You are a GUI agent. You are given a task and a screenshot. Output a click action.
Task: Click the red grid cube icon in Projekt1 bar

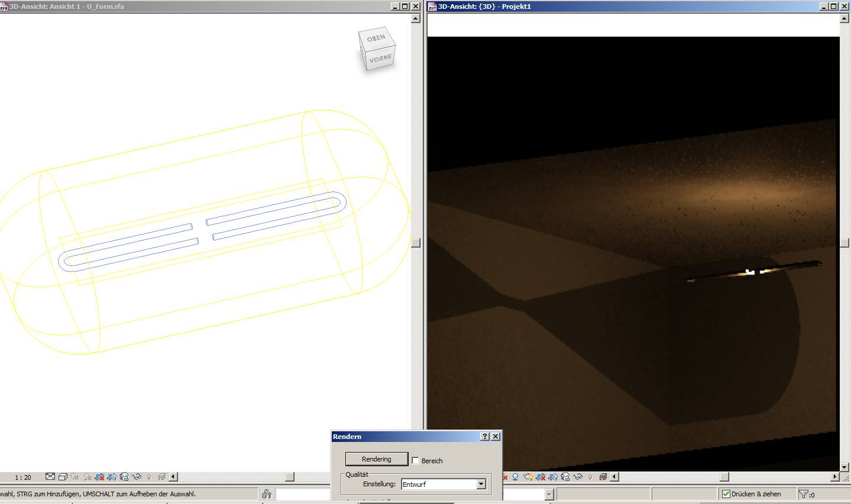(x=603, y=477)
